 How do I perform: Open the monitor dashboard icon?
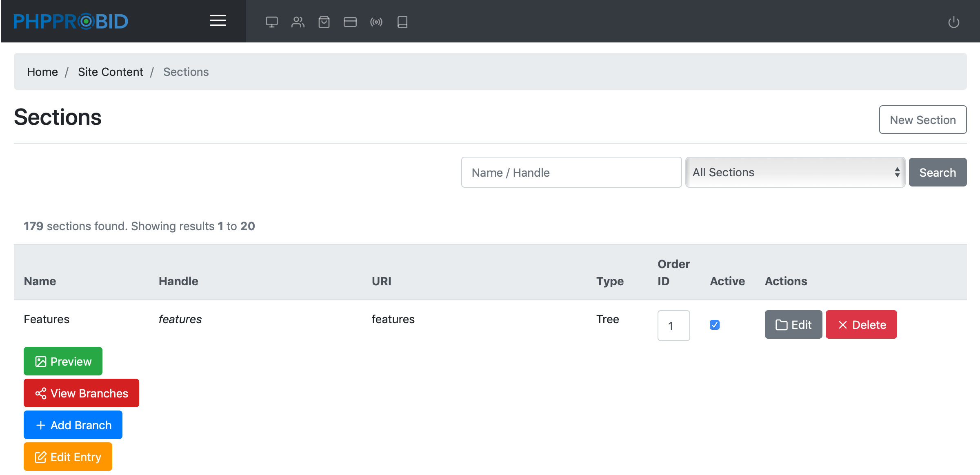tap(272, 22)
